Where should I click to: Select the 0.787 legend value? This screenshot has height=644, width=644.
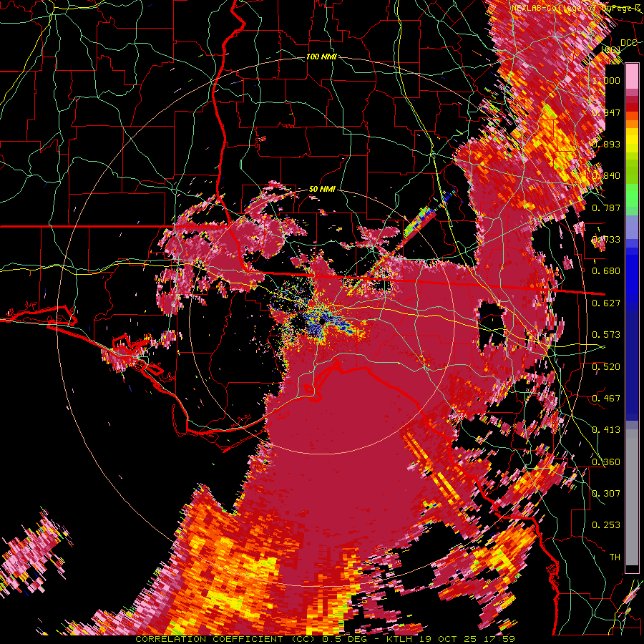point(606,208)
